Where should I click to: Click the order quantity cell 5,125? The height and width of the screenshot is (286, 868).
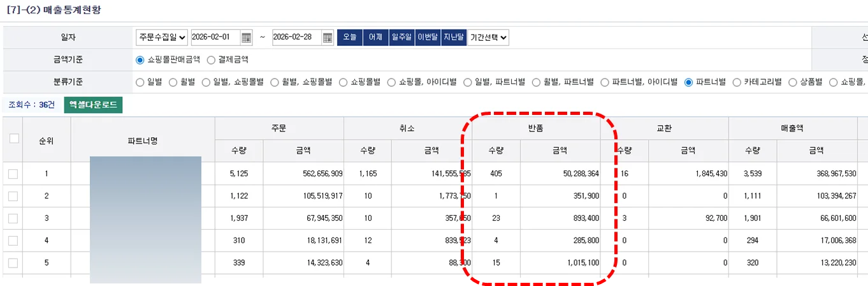tap(239, 174)
